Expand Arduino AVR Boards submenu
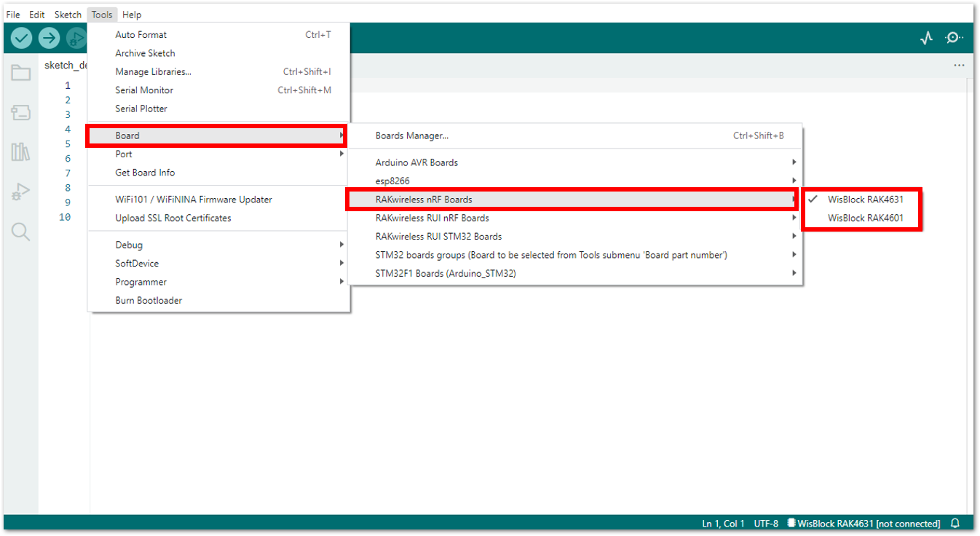Image resolution: width=980 pixels, height=536 pixels. tap(574, 162)
